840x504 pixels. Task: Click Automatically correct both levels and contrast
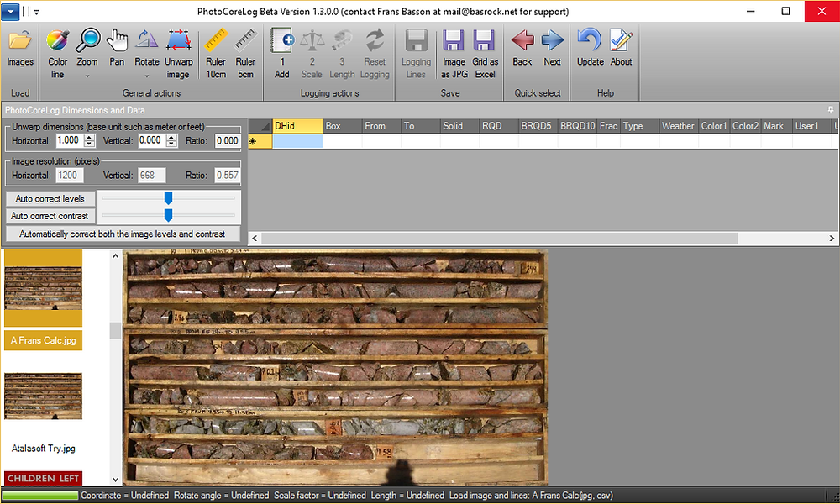(x=123, y=234)
